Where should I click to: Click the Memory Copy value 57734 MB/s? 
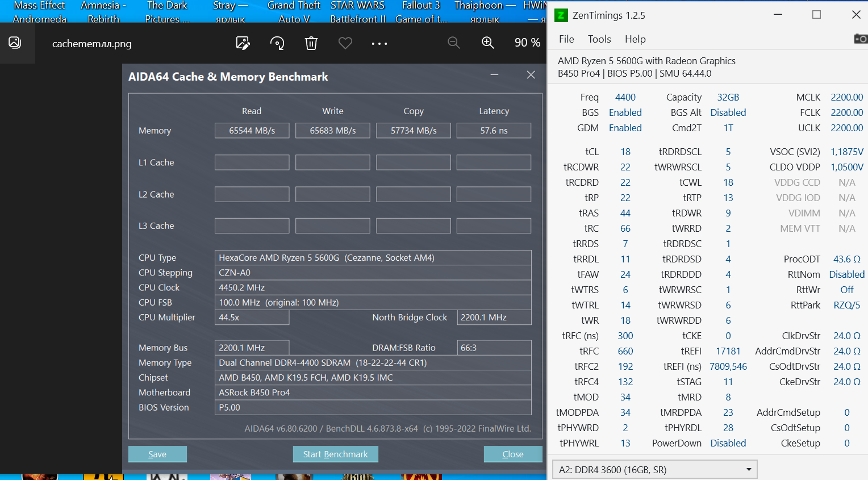[414, 131]
